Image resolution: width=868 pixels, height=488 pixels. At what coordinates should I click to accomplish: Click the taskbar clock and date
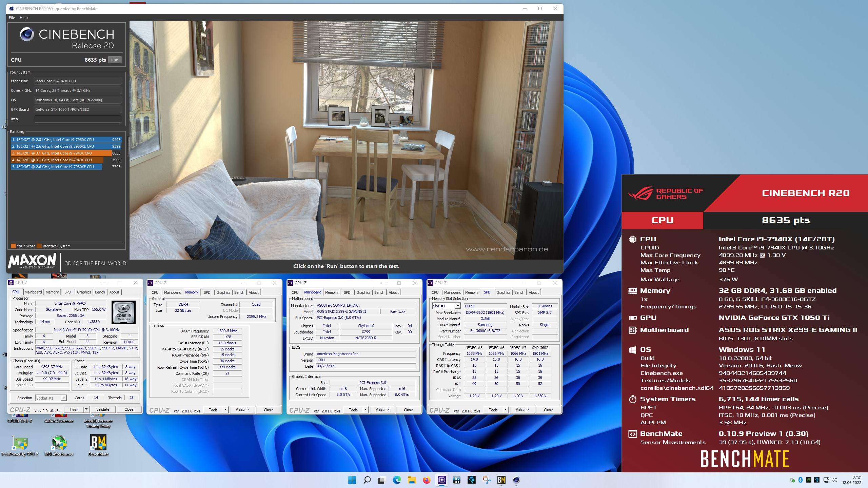pyautogui.click(x=852, y=480)
